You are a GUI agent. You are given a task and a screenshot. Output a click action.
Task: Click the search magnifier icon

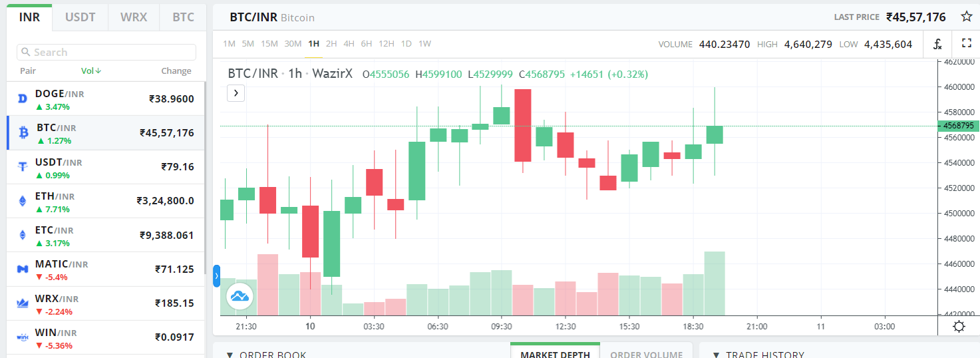(x=26, y=52)
